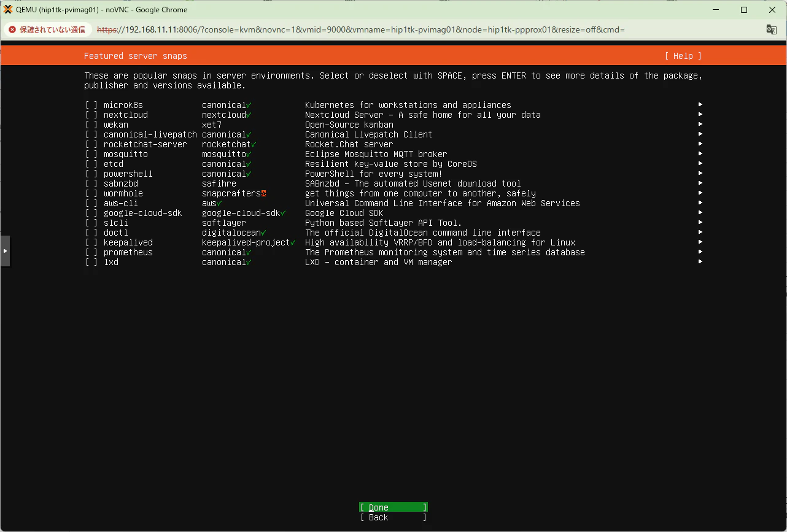Open the Help menu in header
787x532 pixels.
coord(683,56)
